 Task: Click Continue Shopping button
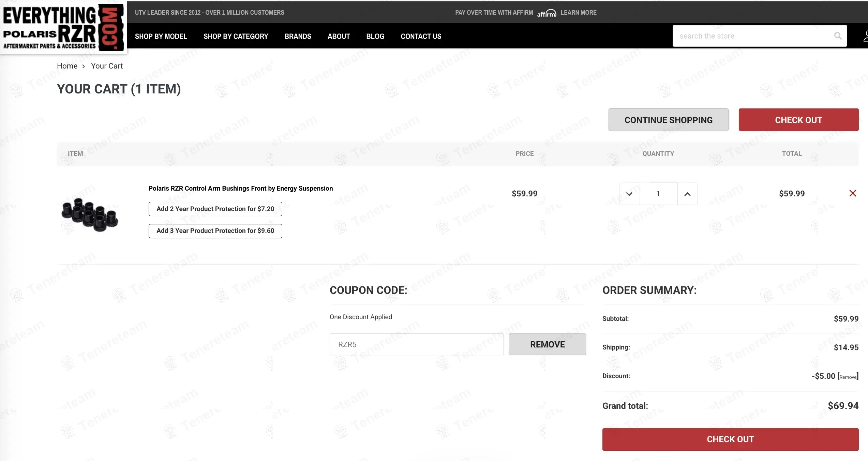(668, 120)
